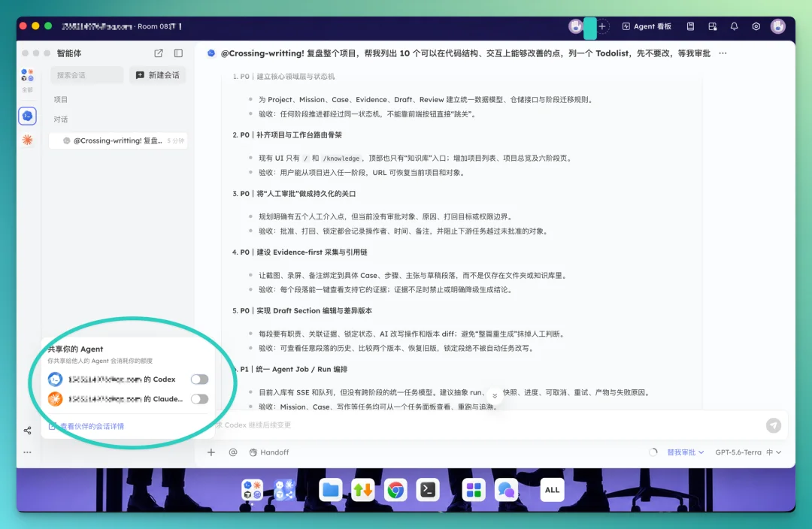Select the 全部 all-agents icon in the rail

(28, 80)
